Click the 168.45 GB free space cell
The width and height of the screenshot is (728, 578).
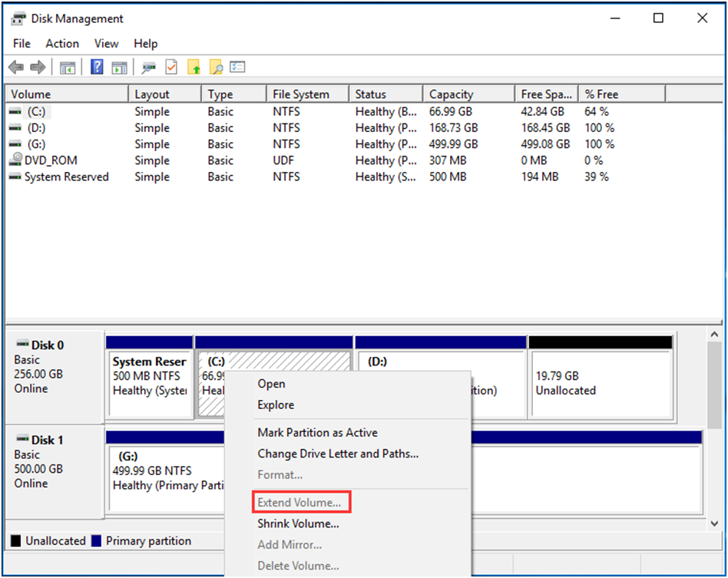(x=545, y=128)
